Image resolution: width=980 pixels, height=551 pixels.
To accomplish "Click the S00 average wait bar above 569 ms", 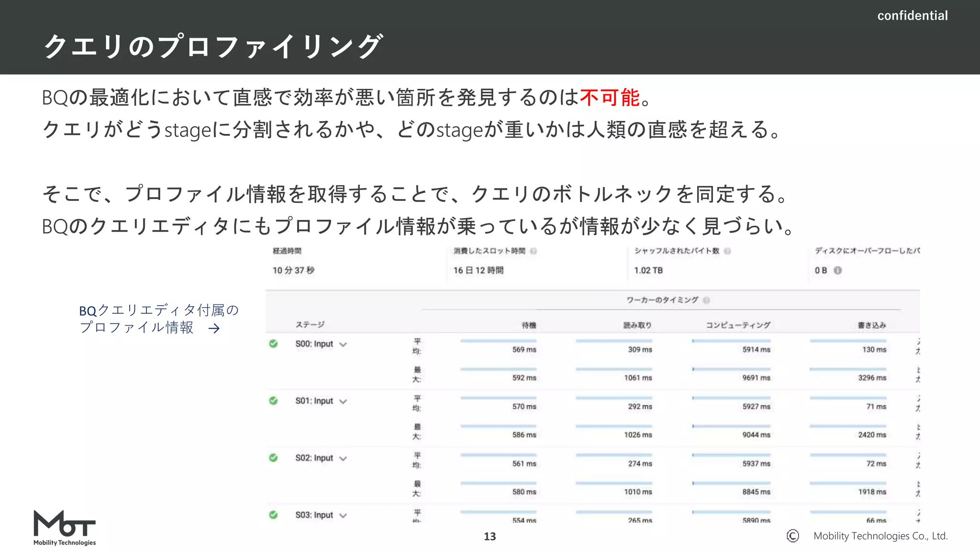I will click(498, 341).
